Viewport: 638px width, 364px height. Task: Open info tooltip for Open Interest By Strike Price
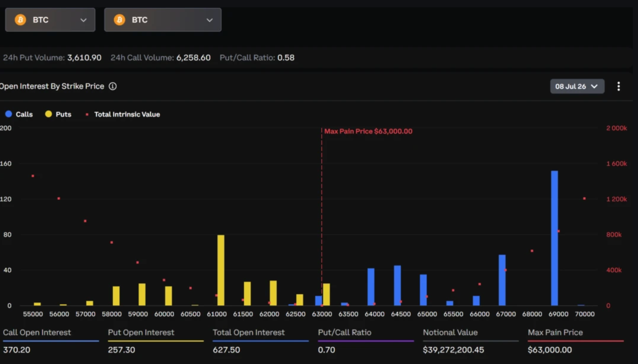point(113,86)
